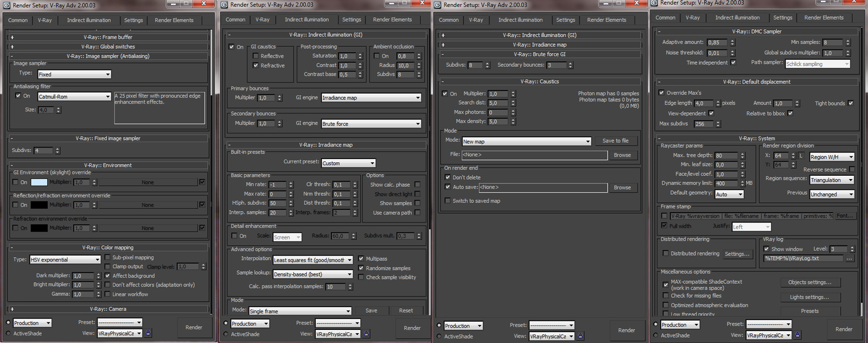Expand the V-Ray:: Frame buffer rollout
The image size is (868, 343).
point(108,37)
